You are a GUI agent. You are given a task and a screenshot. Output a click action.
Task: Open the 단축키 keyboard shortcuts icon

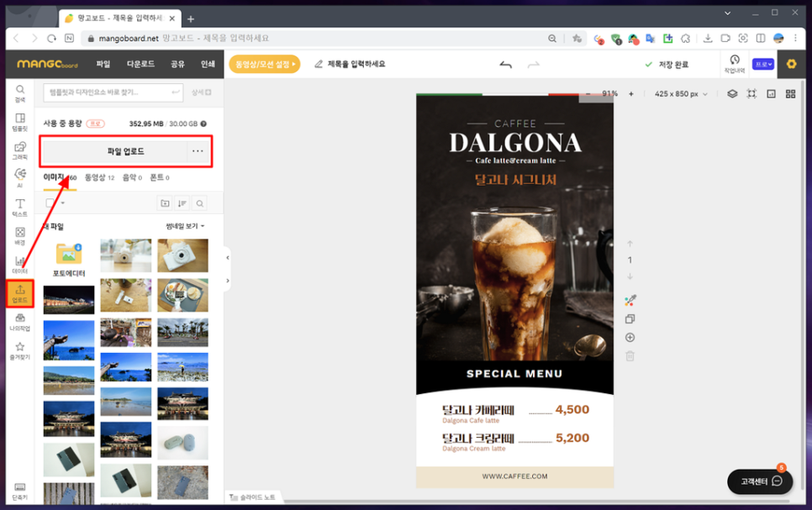[19, 491]
